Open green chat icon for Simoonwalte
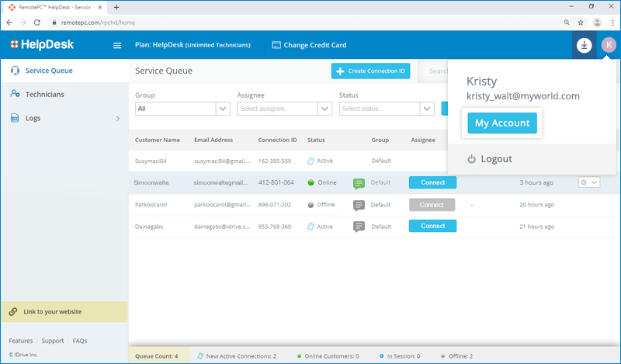The width and height of the screenshot is (621, 364). 359,183
